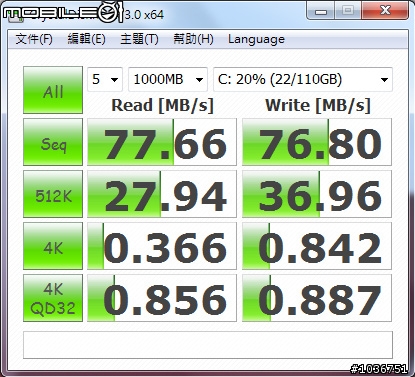
Task: Open the 文件(F) menu
Action: point(34,39)
